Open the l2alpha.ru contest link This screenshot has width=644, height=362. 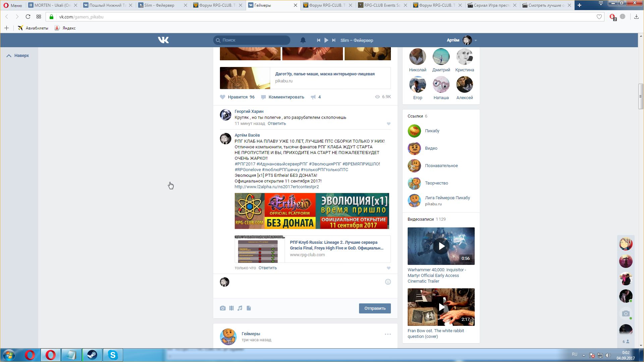coord(277,187)
